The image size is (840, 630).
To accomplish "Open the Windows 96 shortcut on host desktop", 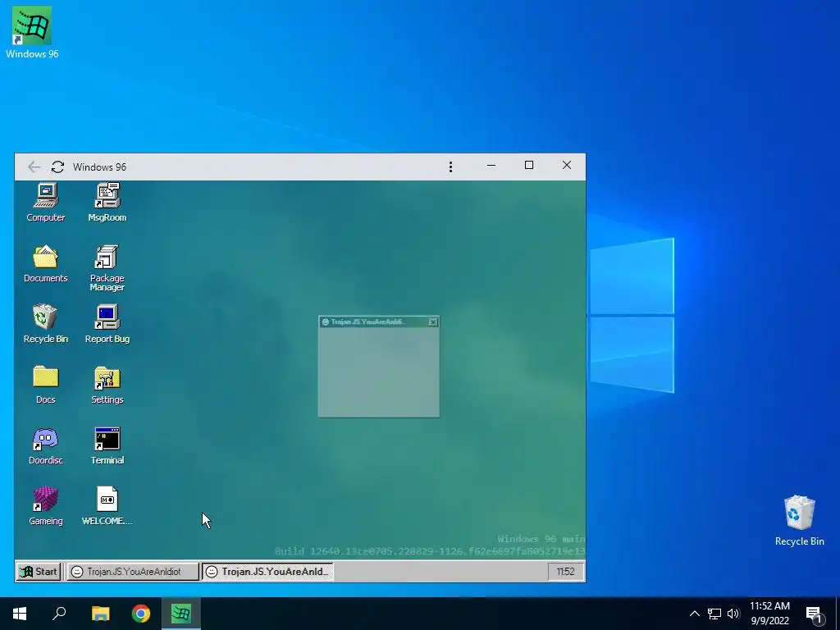I will point(32,32).
